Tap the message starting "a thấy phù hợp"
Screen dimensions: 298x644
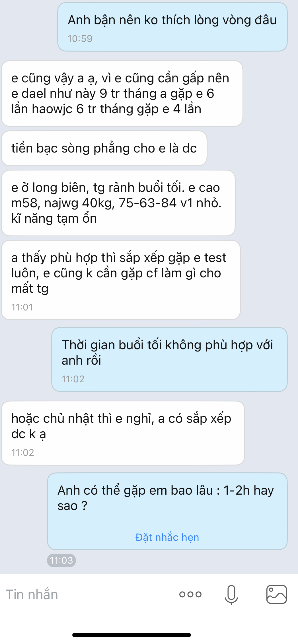[121, 280]
